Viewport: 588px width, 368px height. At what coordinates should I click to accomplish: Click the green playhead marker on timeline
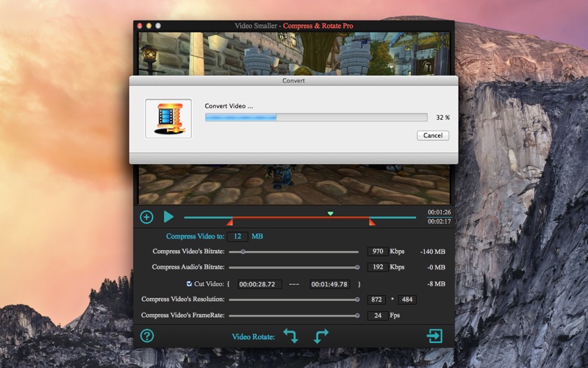click(330, 213)
